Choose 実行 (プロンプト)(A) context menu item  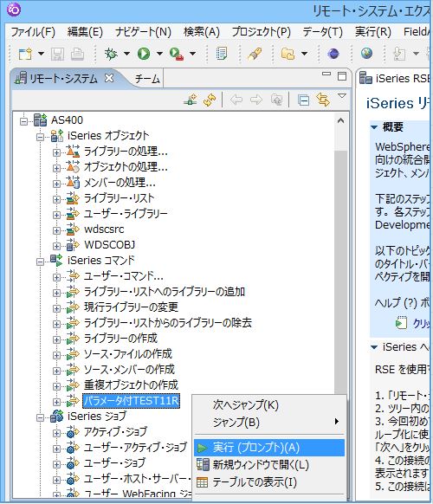pyautogui.click(x=269, y=448)
